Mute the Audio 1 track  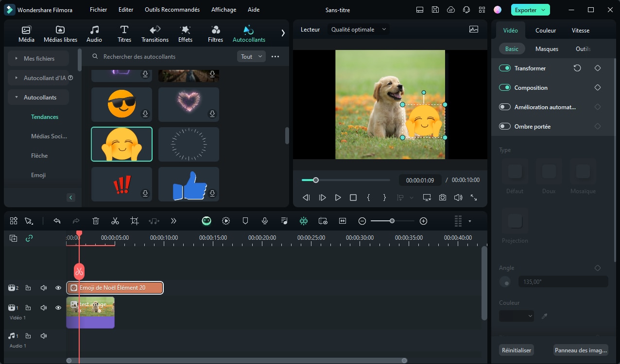click(43, 336)
